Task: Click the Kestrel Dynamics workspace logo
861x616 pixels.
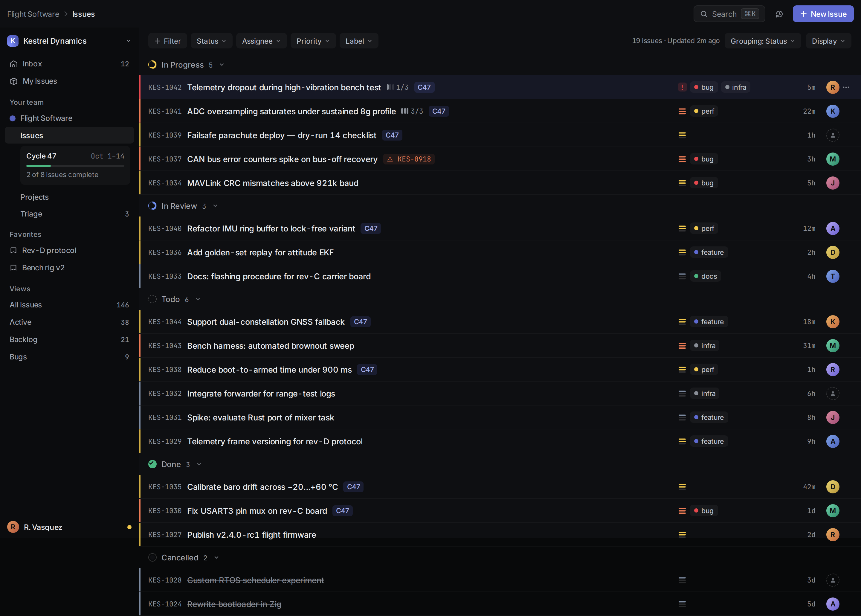Action: pos(13,41)
